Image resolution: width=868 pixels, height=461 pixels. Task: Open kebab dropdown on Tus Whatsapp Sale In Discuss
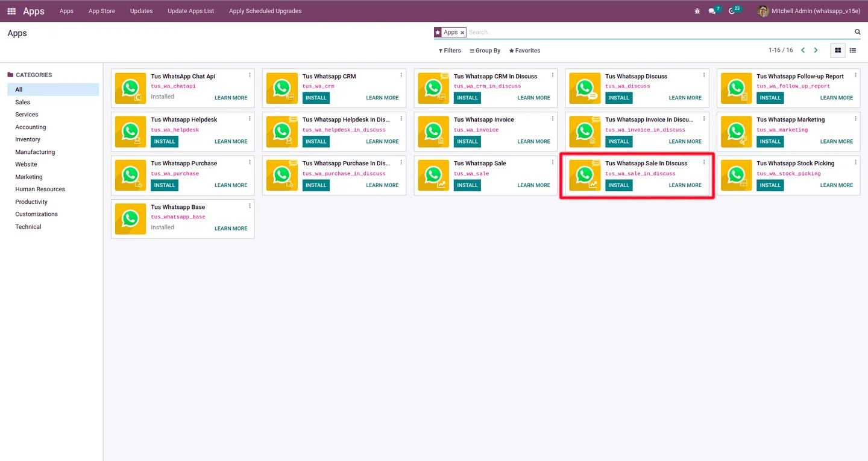coord(704,162)
